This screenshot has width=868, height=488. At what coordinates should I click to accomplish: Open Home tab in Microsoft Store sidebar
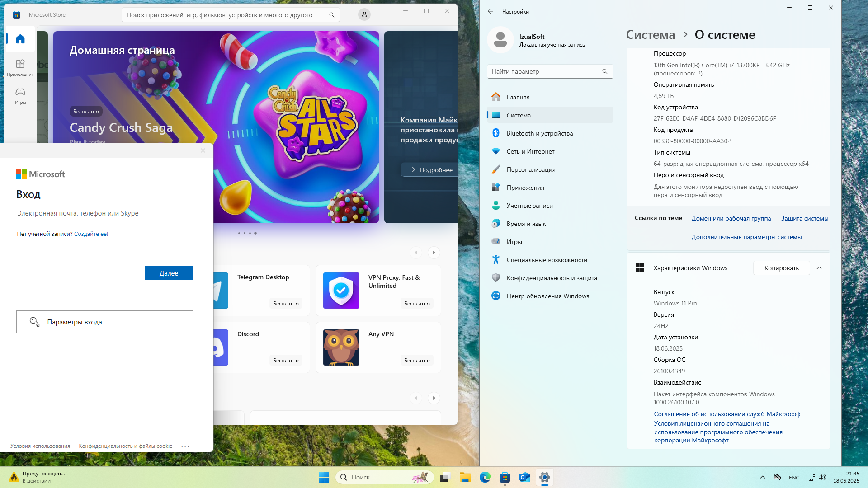20,39
